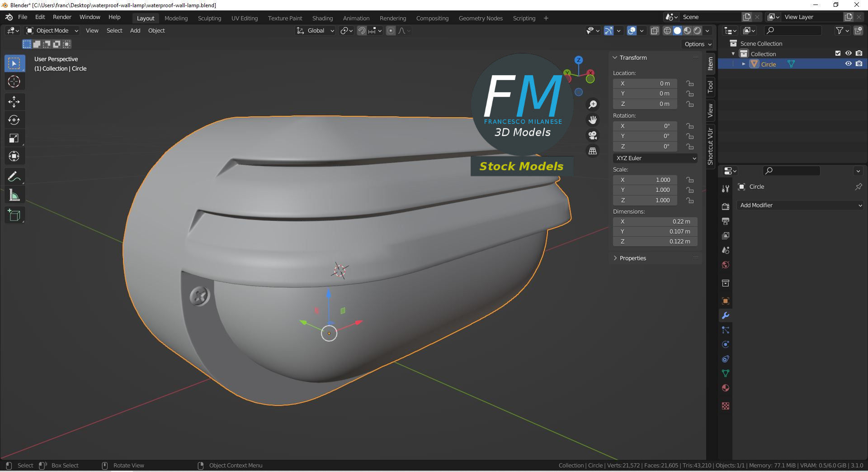Click Dimensions X value field

point(655,221)
